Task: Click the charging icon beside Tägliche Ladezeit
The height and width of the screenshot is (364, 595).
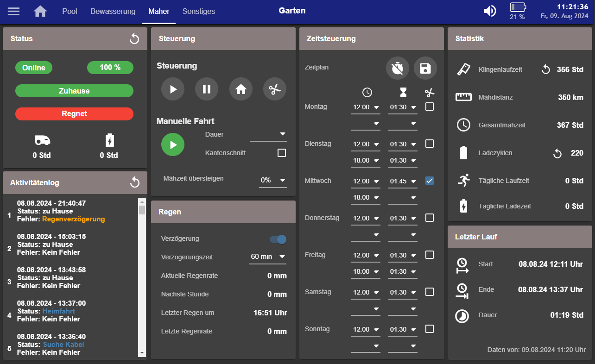Action: [463, 206]
